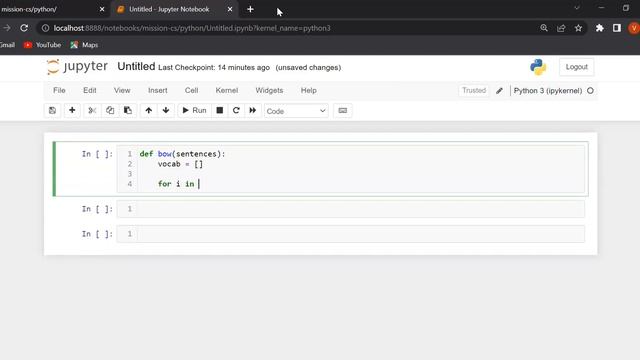
Task: Open the browser extensions puzzle icon
Action: [x=600, y=28]
